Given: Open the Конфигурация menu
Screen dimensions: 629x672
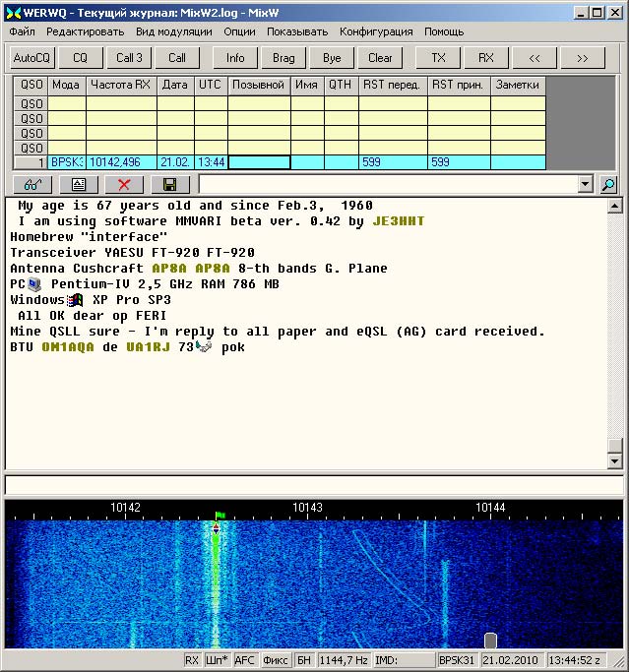Looking at the screenshot, I should tap(376, 31).
